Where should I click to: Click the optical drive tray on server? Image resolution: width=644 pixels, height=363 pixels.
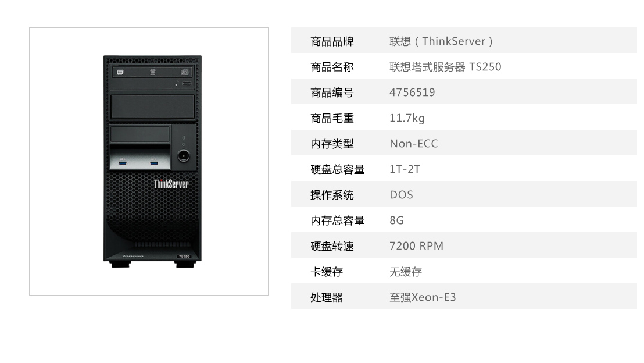click(x=152, y=72)
